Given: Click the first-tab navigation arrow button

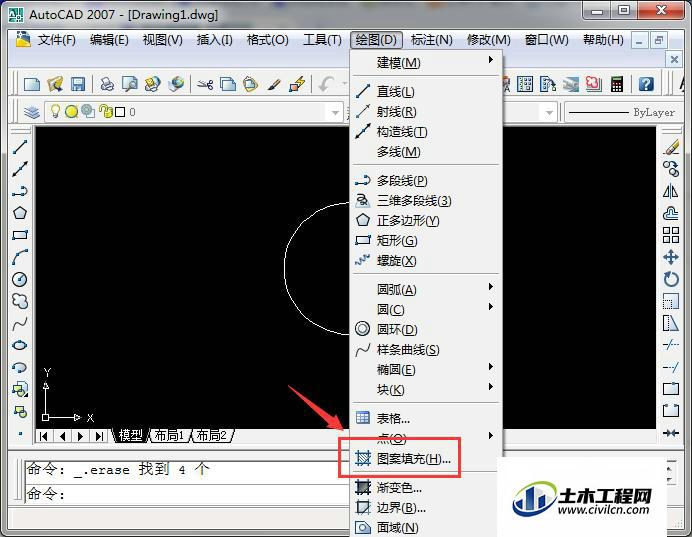Looking at the screenshot, I should tap(44, 436).
